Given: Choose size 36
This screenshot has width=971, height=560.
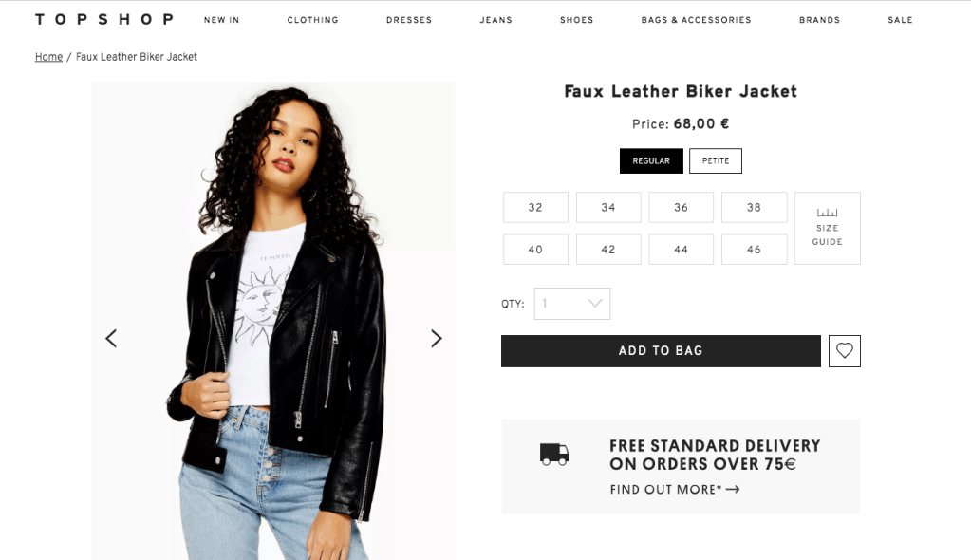Looking at the screenshot, I should 681,208.
